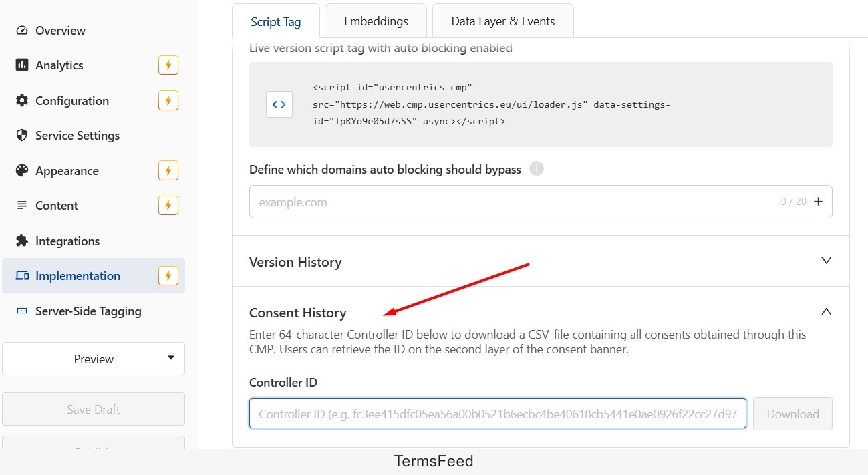Click the Preview button
Screen dimensions: 868x475
point(94,359)
